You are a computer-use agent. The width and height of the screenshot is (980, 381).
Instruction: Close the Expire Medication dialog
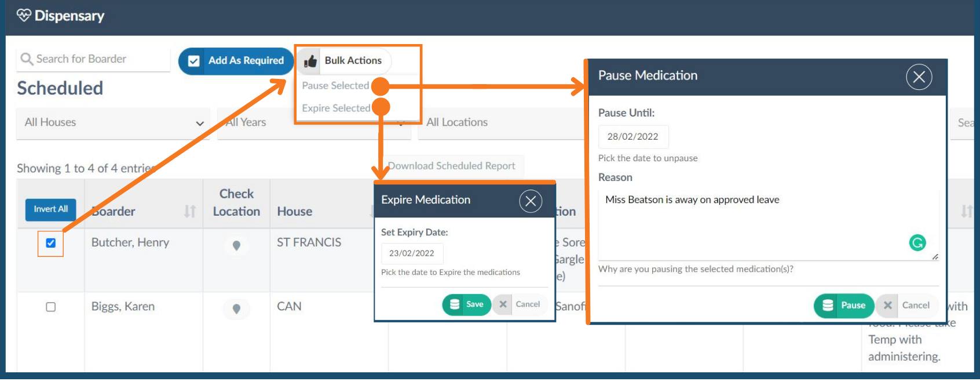point(531,201)
